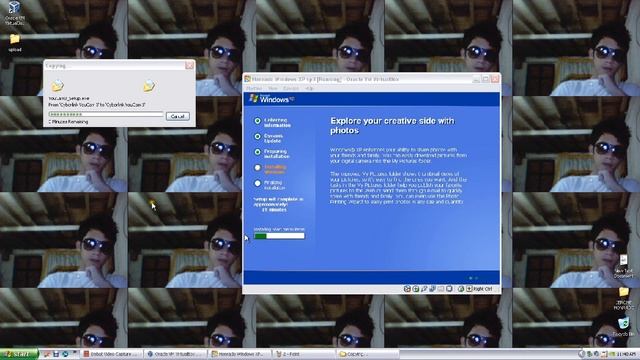Click the VirtualBox optical drive status icon
The height and width of the screenshot is (360, 640).
pos(416,289)
